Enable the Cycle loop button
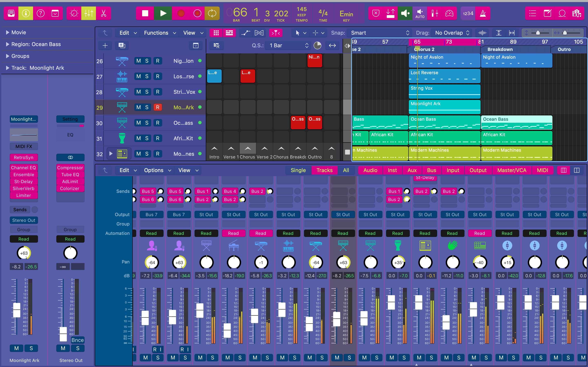Image resolution: width=588 pixels, height=367 pixels. (212, 13)
